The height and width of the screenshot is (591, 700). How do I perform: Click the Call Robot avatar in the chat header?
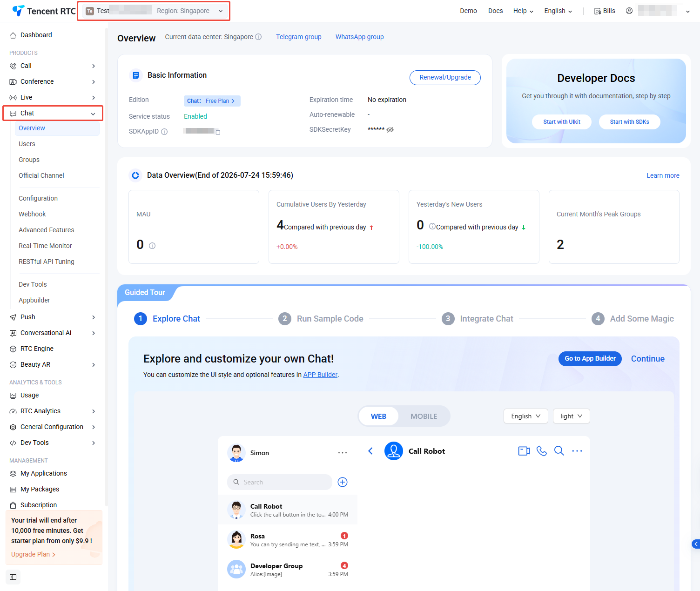tap(394, 451)
